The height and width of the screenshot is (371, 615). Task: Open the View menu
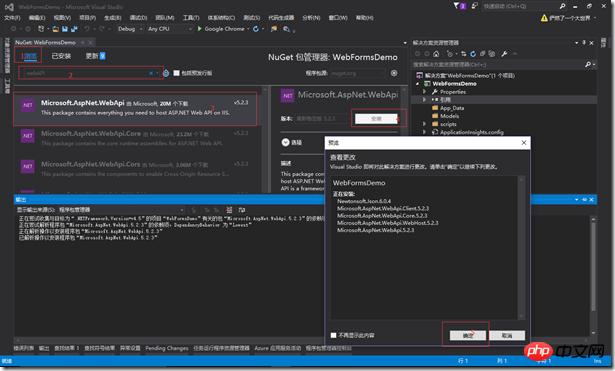pyautogui.click(x=62, y=18)
